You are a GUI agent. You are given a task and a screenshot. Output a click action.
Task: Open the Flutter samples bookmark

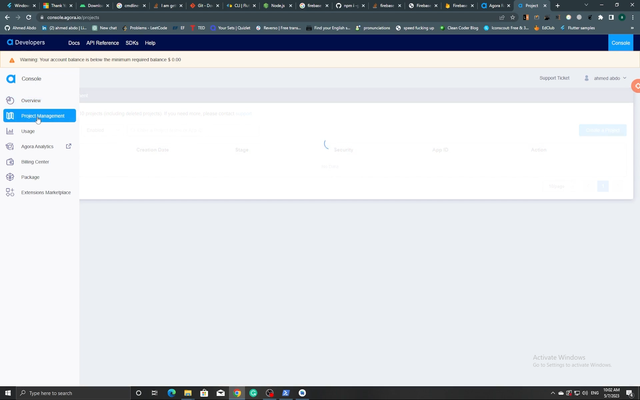click(x=577, y=28)
